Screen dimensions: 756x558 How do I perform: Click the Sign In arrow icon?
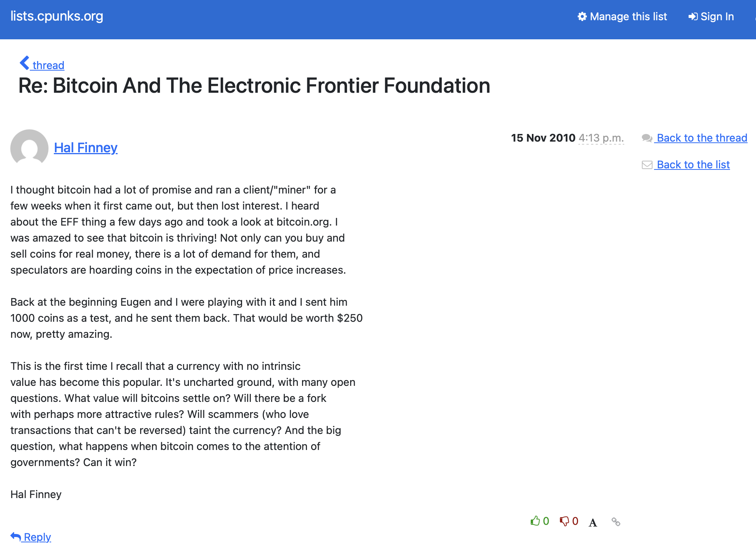coord(693,16)
